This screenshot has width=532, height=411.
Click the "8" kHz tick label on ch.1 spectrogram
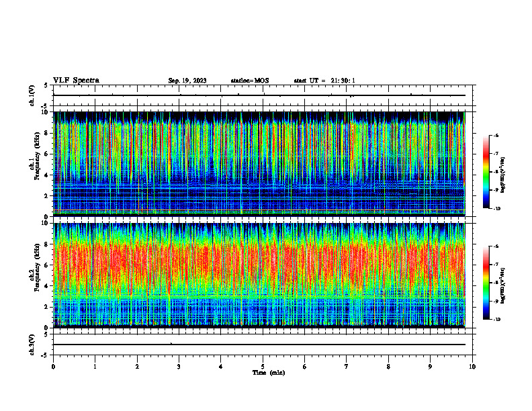click(47, 133)
